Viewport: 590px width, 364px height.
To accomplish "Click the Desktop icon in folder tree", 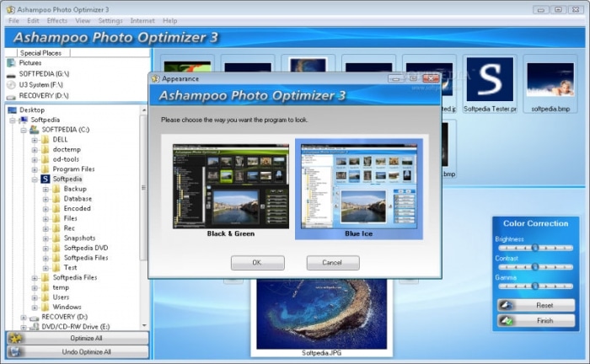I will click(x=13, y=110).
